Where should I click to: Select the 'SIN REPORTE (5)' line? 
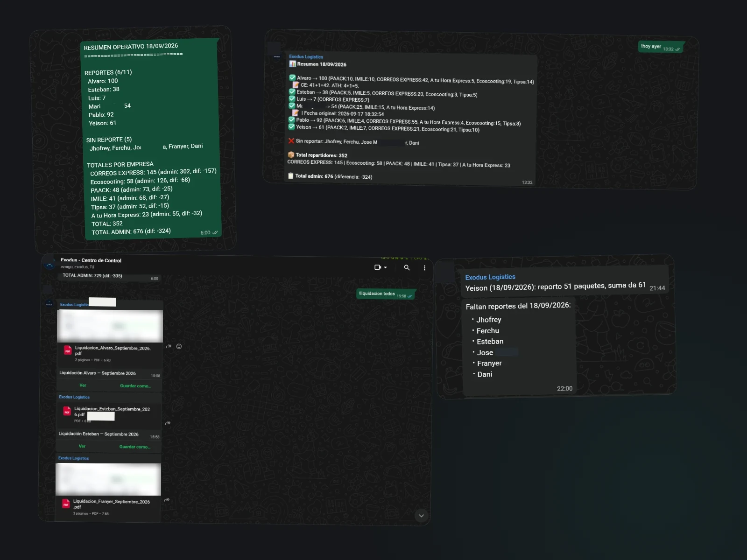(109, 140)
